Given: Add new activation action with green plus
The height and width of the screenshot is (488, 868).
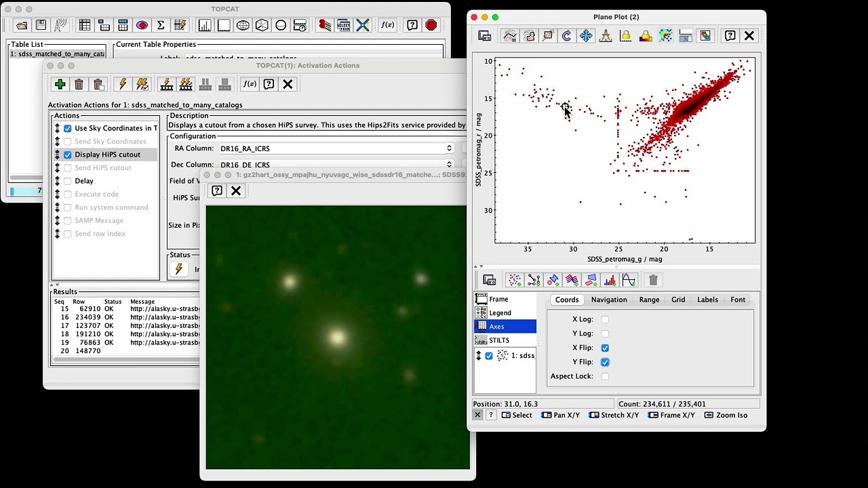Looking at the screenshot, I should (60, 84).
